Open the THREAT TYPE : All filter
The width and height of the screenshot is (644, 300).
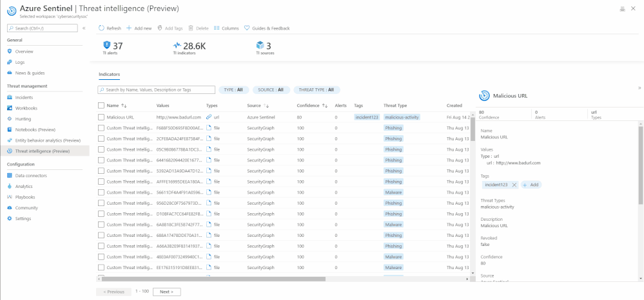tap(317, 90)
